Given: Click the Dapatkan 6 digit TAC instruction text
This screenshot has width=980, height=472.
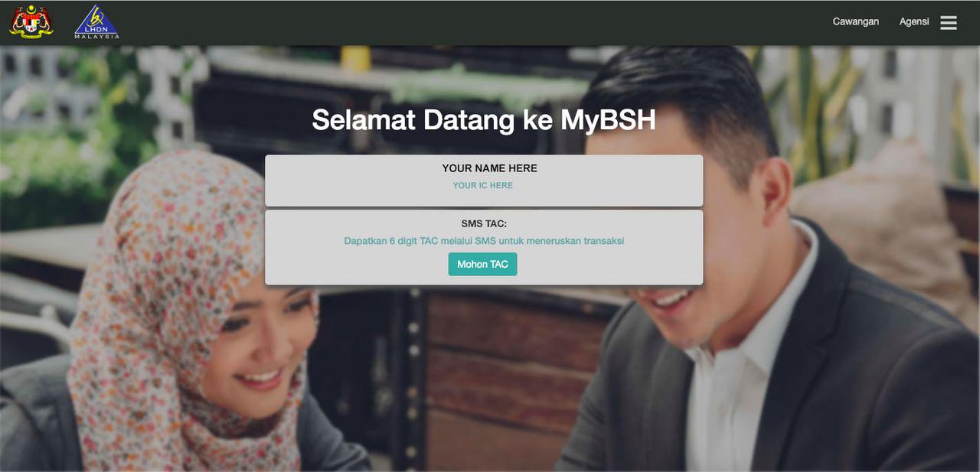Looking at the screenshot, I should tap(484, 241).
